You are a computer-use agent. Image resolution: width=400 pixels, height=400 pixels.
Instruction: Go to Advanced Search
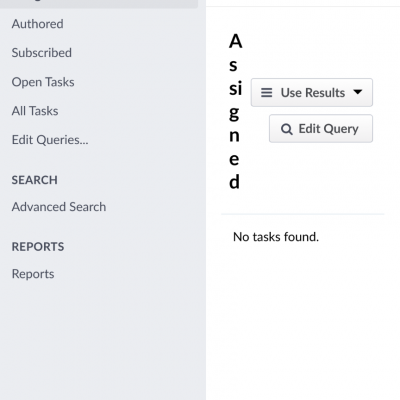pos(59,207)
